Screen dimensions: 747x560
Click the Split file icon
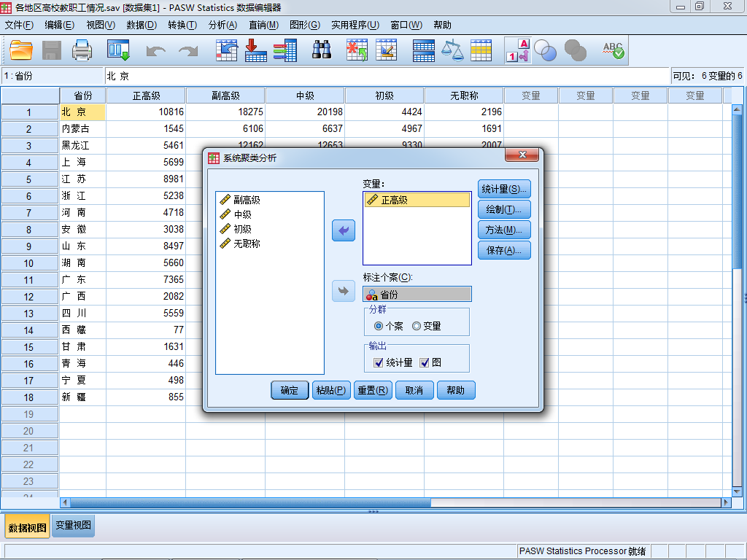[x=423, y=50]
